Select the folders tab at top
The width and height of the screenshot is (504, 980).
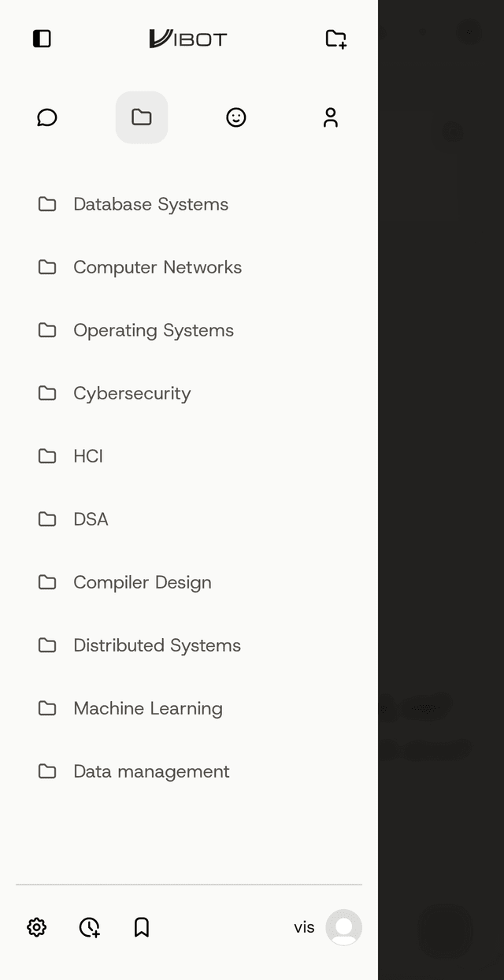(142, 117)
